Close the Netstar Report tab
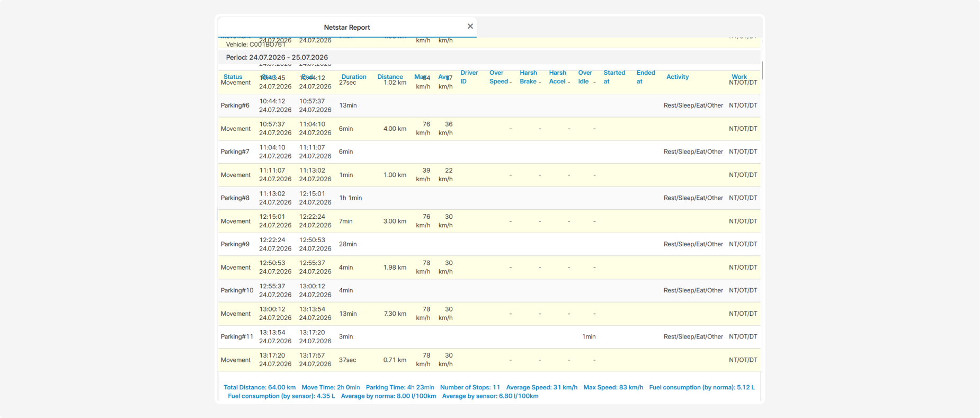Screen dimensions: 980x418 pos(470,26)
